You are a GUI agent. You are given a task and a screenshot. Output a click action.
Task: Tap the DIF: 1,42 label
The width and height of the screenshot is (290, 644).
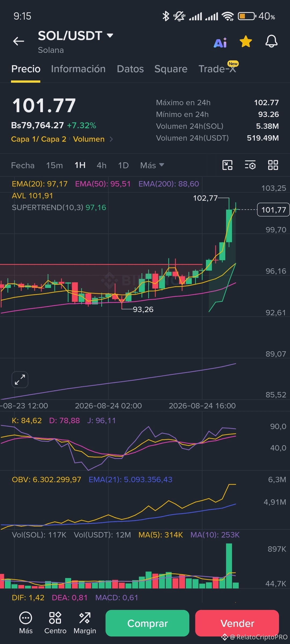point(28,598)
